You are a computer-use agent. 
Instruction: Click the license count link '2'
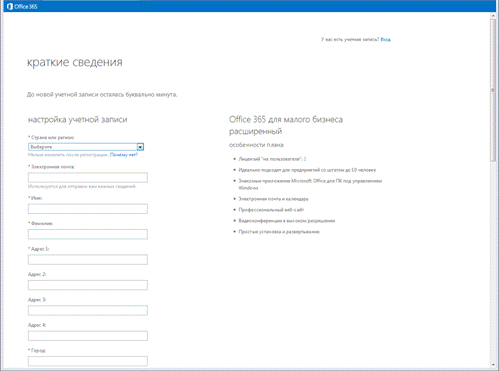305,159
